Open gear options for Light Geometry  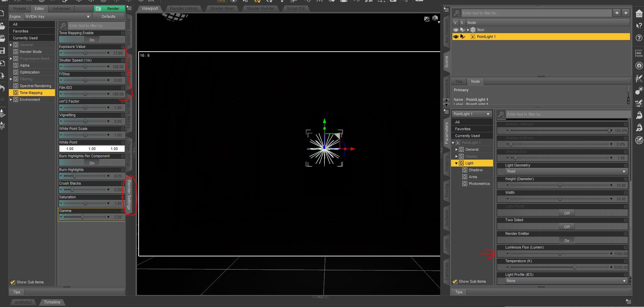tap(626, 165)
